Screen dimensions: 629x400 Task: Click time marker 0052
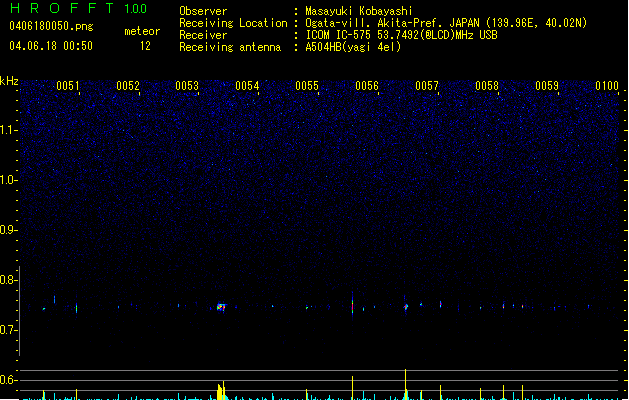[x=128, y=86]
